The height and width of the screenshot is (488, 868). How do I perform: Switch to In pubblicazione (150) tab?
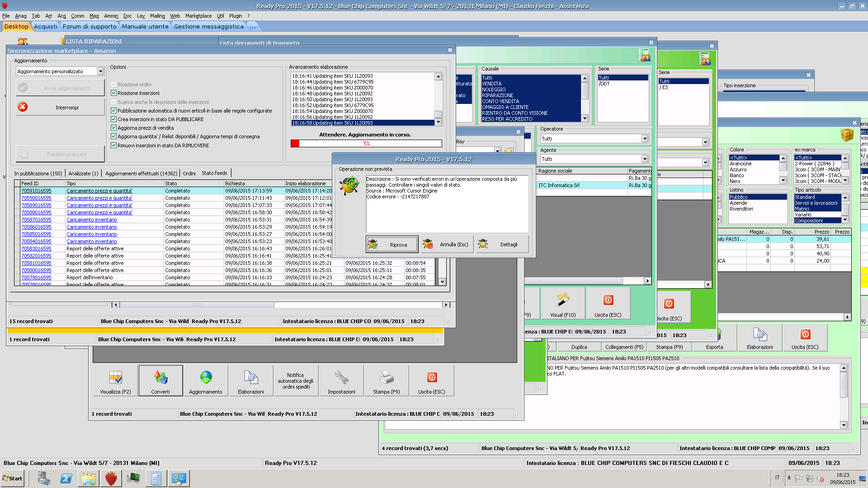(x=38, y=174)
